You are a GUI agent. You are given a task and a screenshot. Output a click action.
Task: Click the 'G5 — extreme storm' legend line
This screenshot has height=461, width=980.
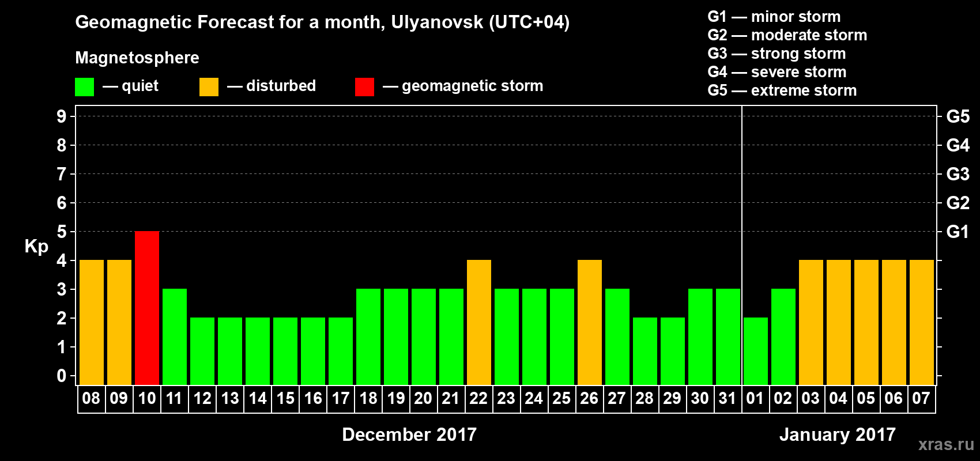click(x=782, y=90)
